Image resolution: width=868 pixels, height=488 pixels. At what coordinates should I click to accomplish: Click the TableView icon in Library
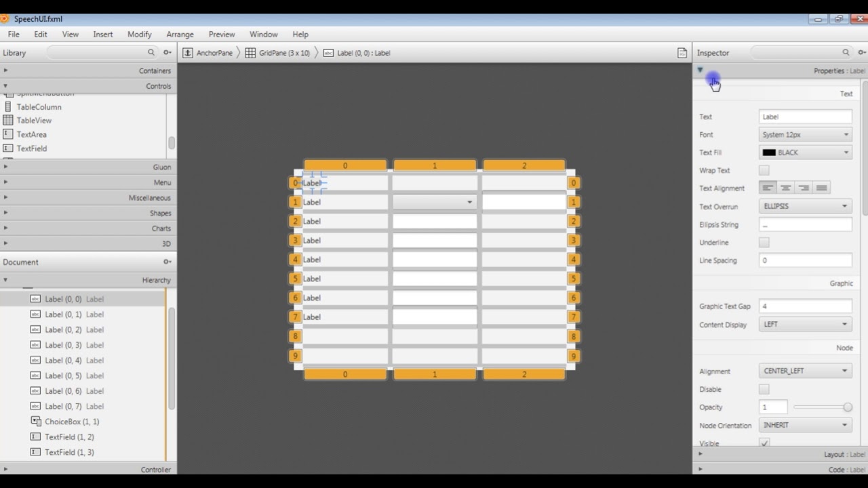(x=8, y=120)
